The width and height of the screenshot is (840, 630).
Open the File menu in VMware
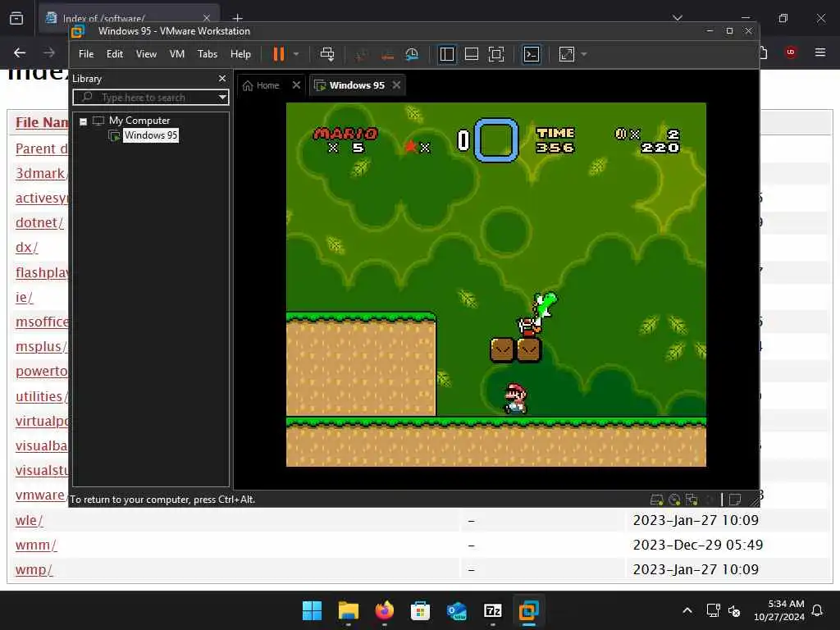pos(85,54)
